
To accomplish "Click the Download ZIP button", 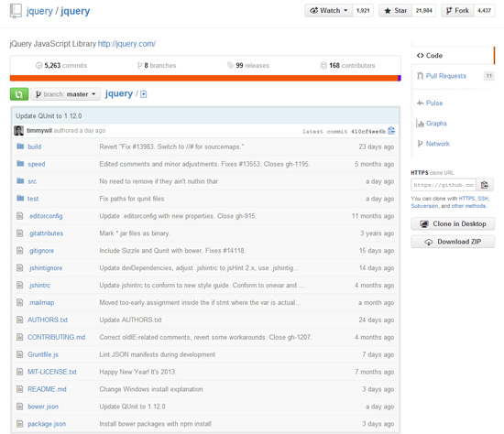I will (453, 242).
